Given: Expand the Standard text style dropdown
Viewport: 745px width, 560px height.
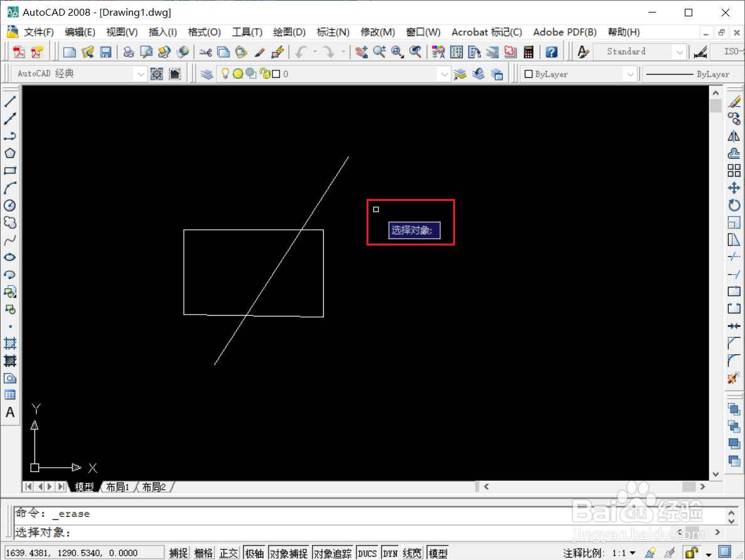Looking at the screenshot, I should click(680, 52).
